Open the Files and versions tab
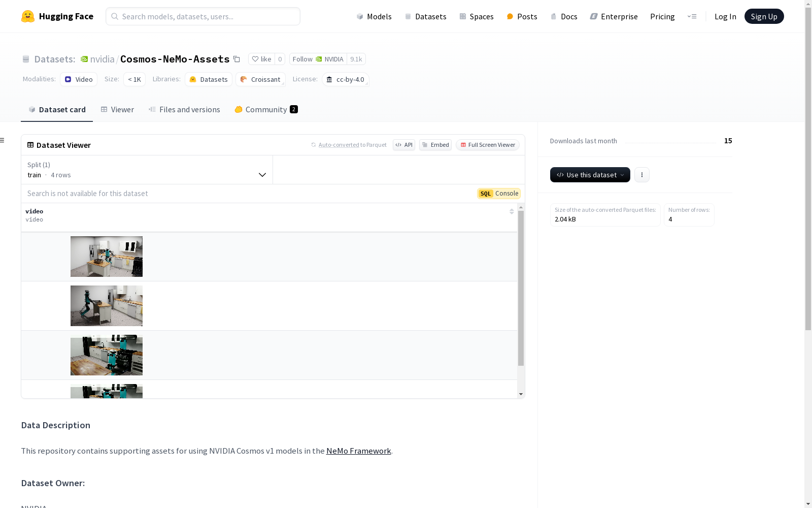Screen dimensions: 812x508 coord(184,110)
